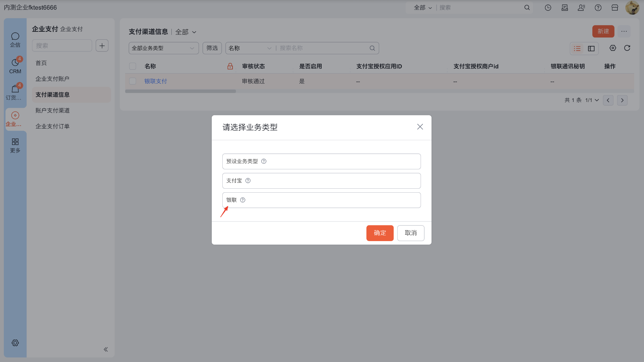
Task: Open 账户支付渠道 menu item
Action: (71, 110)
